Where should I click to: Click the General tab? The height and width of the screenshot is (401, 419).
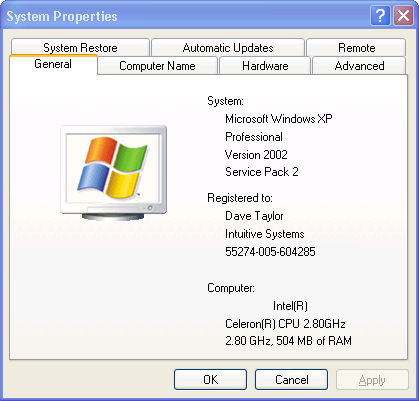(x=53, y=64)
